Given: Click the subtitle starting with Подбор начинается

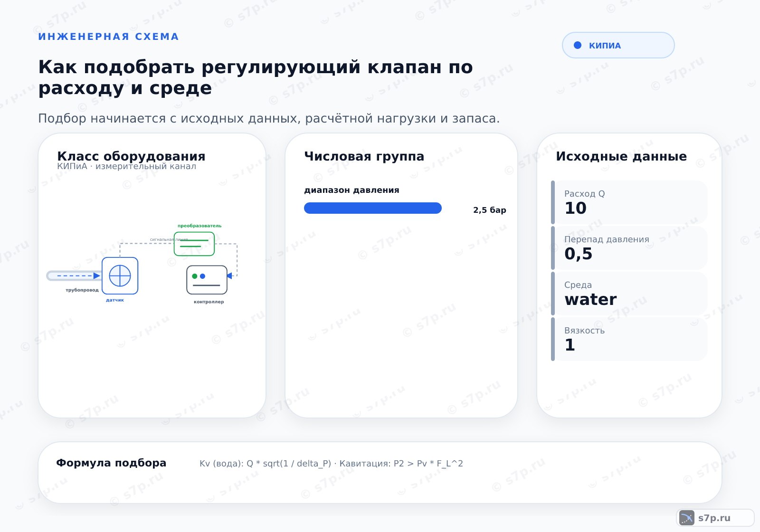Looking at the screenshot, I should [x=269, y=118].
